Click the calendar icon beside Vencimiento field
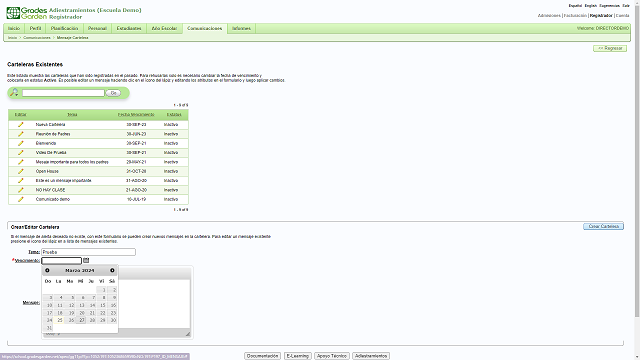The width and height of the screenshot is (640, 360). tap(86, 260)
